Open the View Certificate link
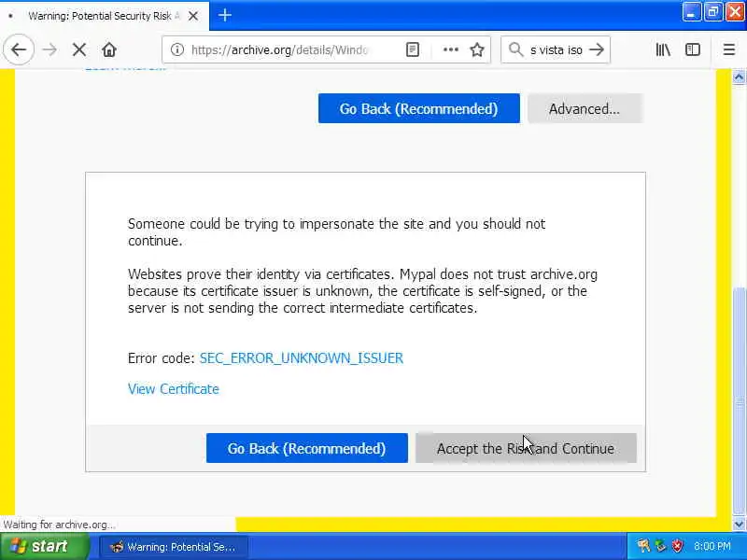This screenshot has width=747, height=560. pos(174,389)
